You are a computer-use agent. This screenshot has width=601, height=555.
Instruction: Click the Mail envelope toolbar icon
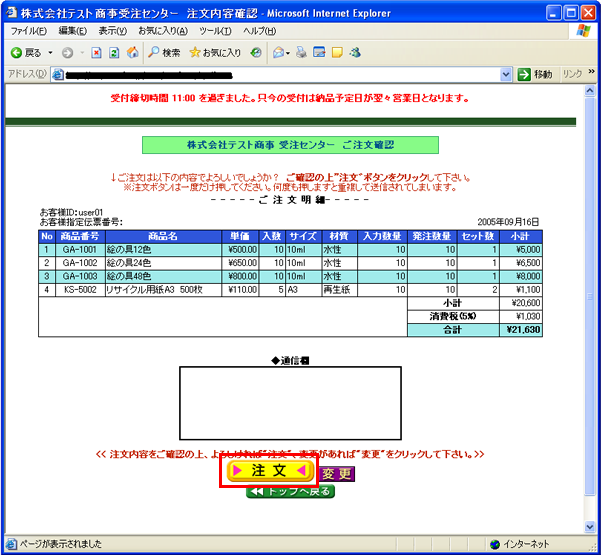pyautogui.click(x=279, y=53)
